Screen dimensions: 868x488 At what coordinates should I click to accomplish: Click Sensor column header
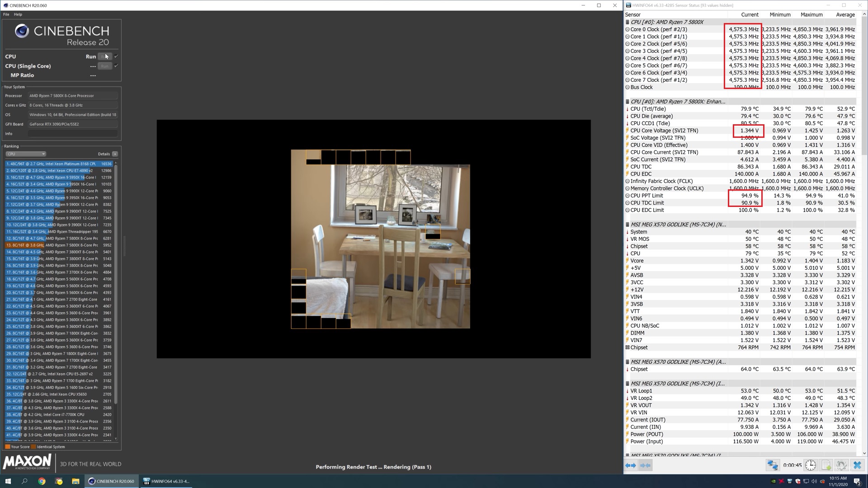tap(633, 15)
